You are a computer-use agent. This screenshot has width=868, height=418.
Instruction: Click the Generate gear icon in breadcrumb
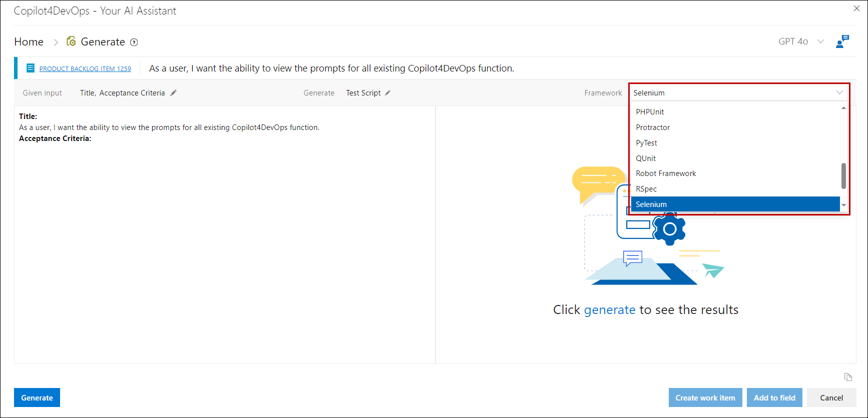coord(71,41)
